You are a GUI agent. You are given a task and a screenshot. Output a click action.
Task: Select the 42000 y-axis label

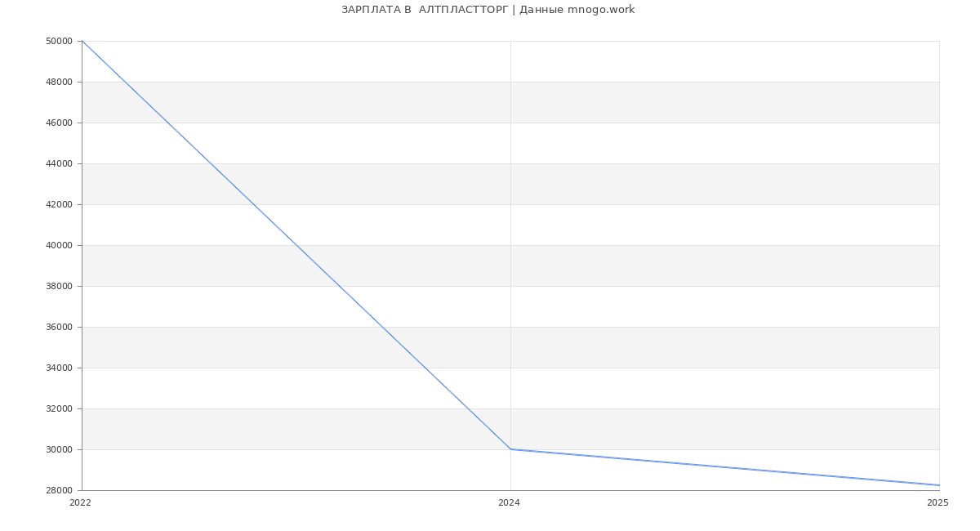[60, 204]
